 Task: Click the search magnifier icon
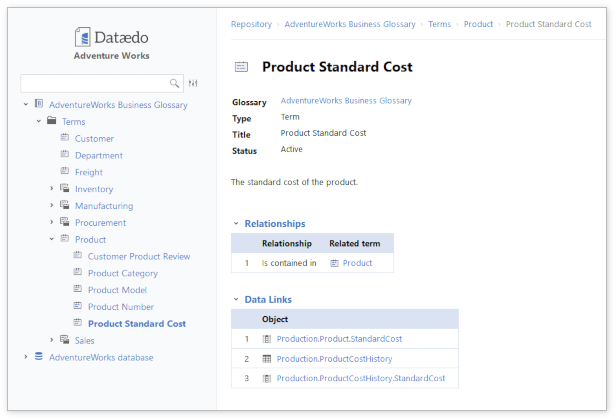(174, 83)
